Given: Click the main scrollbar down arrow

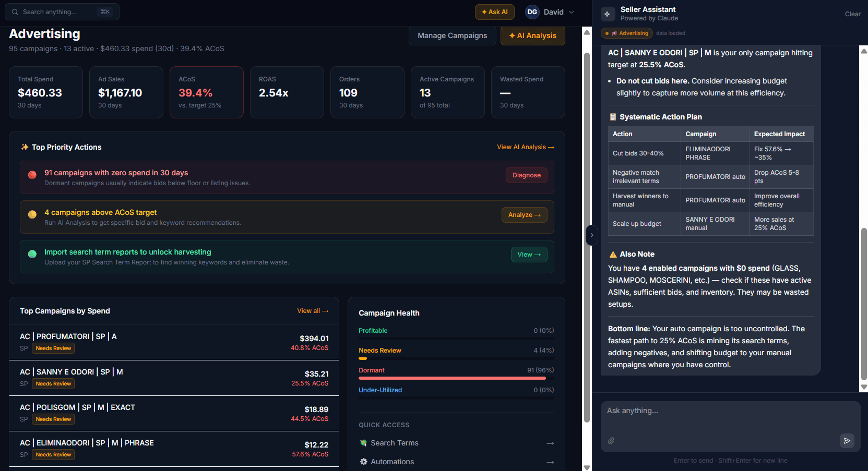Looking at the screenshot, I should (x=587, y=467).
